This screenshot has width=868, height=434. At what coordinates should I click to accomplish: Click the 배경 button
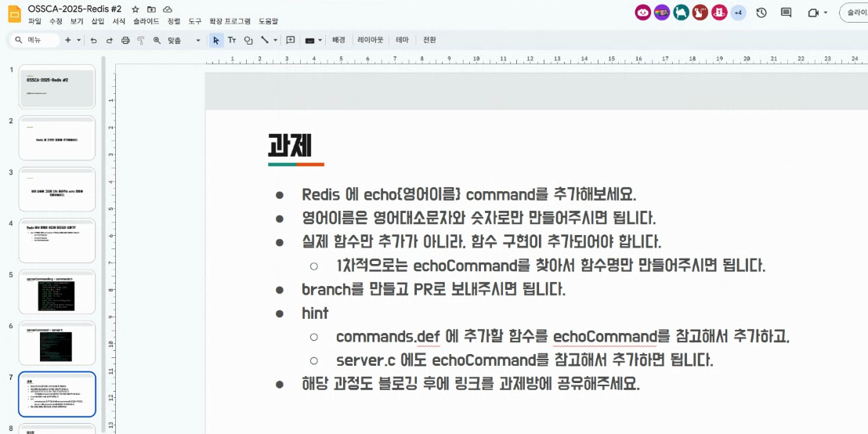click(x=338, y=40)
